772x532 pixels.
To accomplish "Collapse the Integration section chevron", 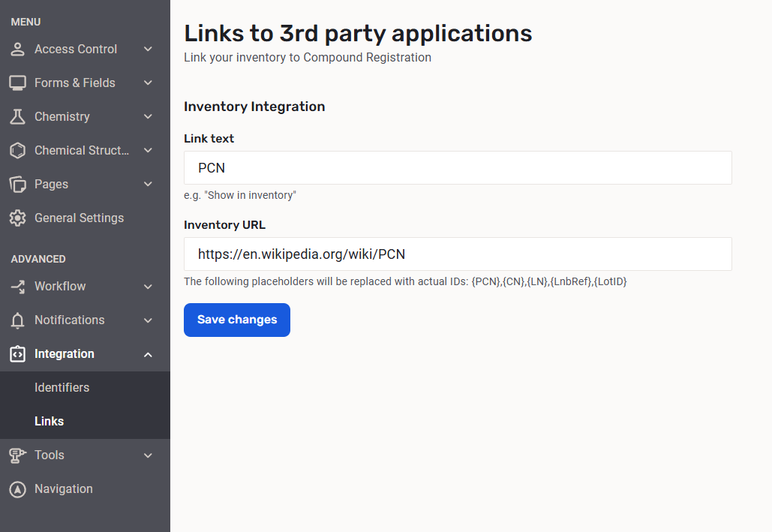I will point(148,354).
